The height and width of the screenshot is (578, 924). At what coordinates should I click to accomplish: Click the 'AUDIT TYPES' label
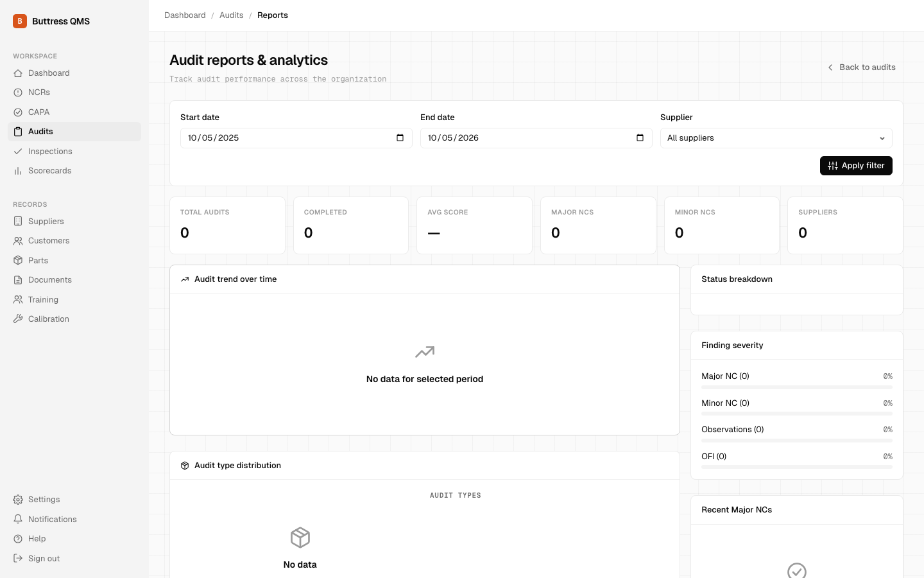[456, 496]
